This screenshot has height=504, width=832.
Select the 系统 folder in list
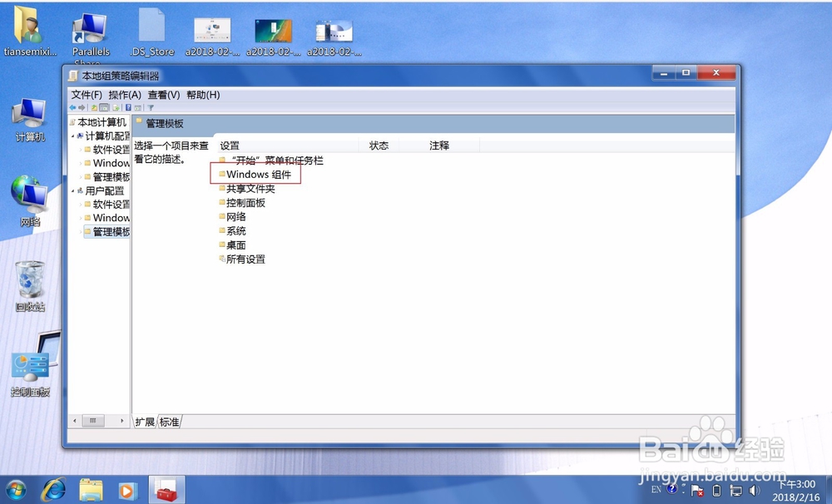point(233,230)
